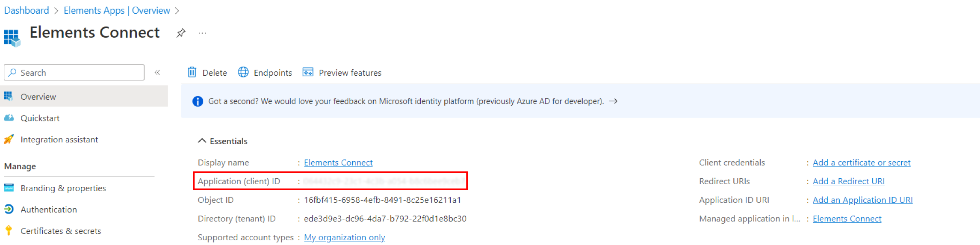The width and height of the screenshot is (980, 245).
Task: Collapse the sidebar with double chevron
Action: click(157, 73)
